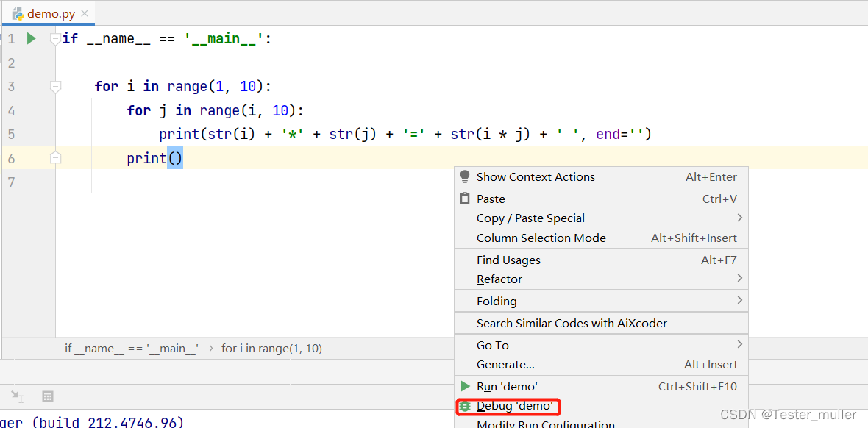The width and height of the screenshot is (868, 428).
Task: Click the Alt+Shift+Insert shortcut label
Action: pyautogui.click(x=694, y=238)
